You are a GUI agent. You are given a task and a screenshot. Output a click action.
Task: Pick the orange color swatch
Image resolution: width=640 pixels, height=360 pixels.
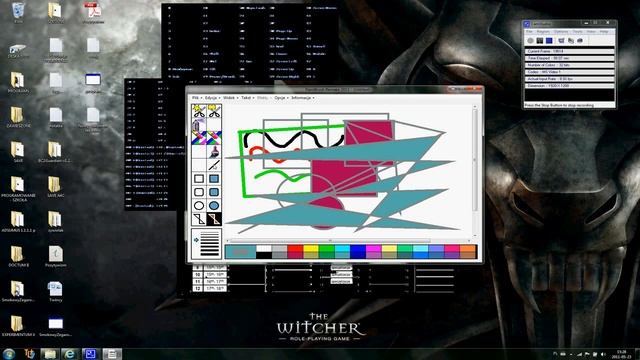pos(468,248)
